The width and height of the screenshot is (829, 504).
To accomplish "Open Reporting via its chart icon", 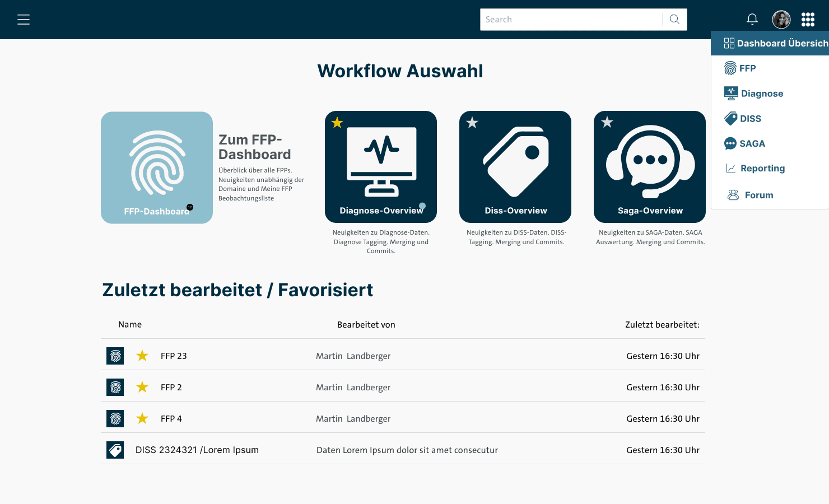I will [x=730, y=168].
